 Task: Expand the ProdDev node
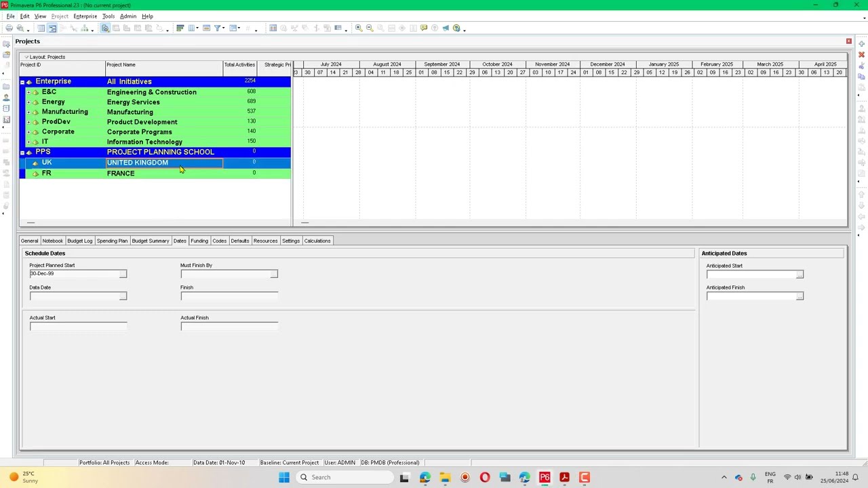point(28,122)
